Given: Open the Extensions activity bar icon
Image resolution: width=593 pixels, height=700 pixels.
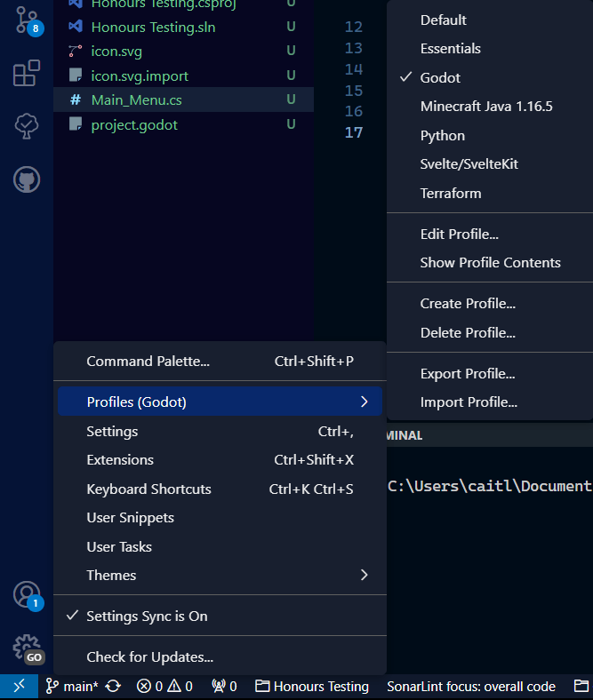Looking at the screenshot, I should (x=27, y=73).
